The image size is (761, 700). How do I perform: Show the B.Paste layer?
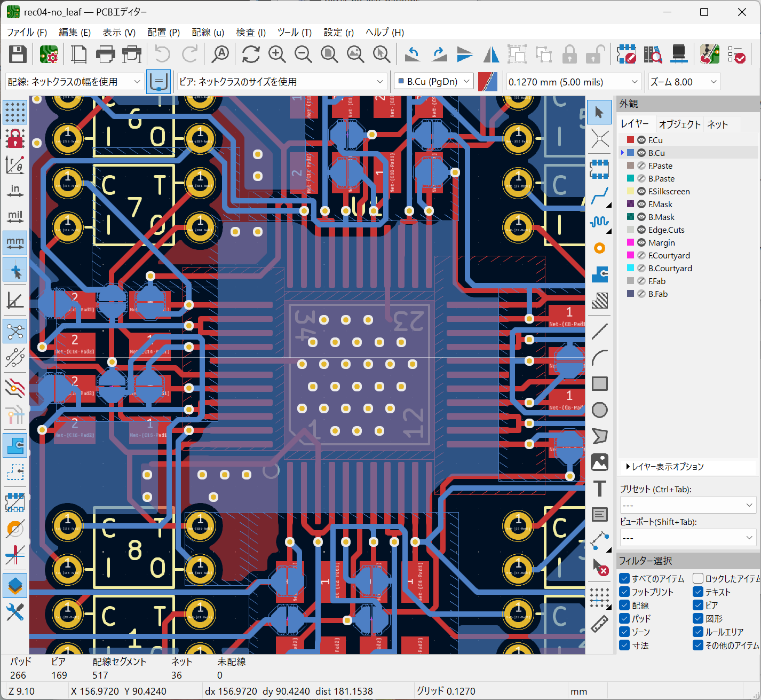click(x=641, y=178)
